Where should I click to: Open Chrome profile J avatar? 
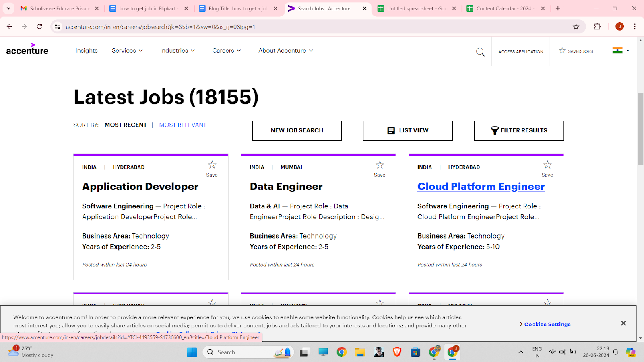[x=619, y=27]
